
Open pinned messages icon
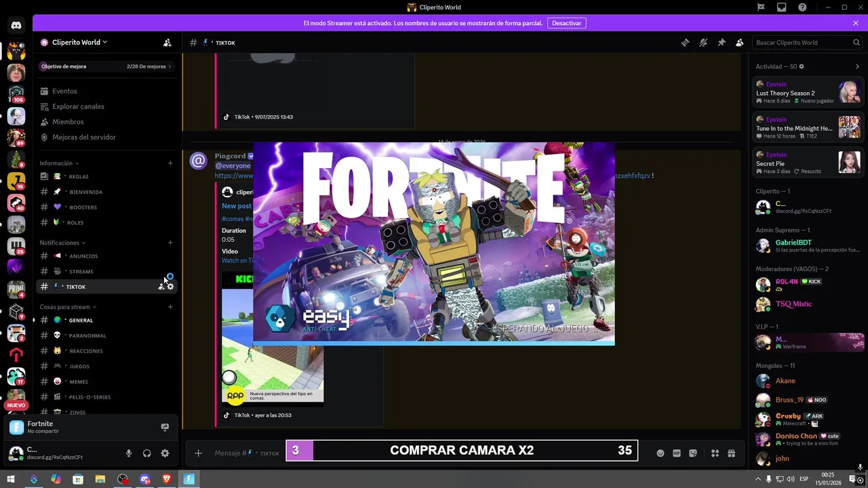click(722, 42)
